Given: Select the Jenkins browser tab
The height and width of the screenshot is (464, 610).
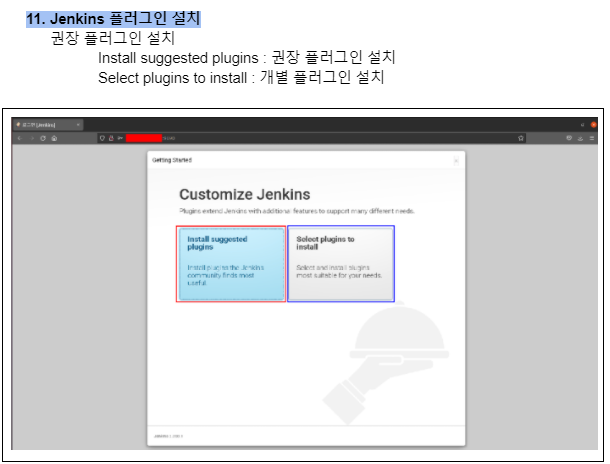Looking at the screenshot, I should (48, 125).
